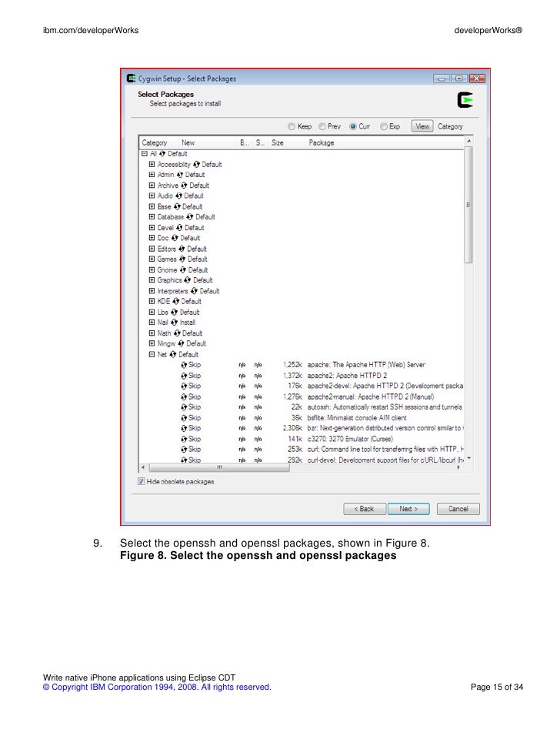
Task: Click the scroll left arrow of package list
Action: pos(144,467)
